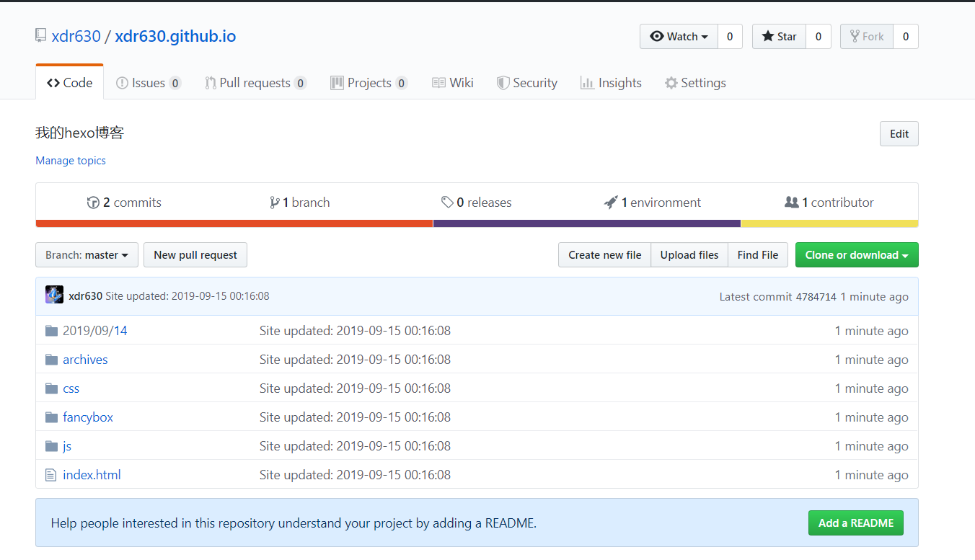Click the Fork button
The image size is (975, 560).
click(x=867, y=37)
